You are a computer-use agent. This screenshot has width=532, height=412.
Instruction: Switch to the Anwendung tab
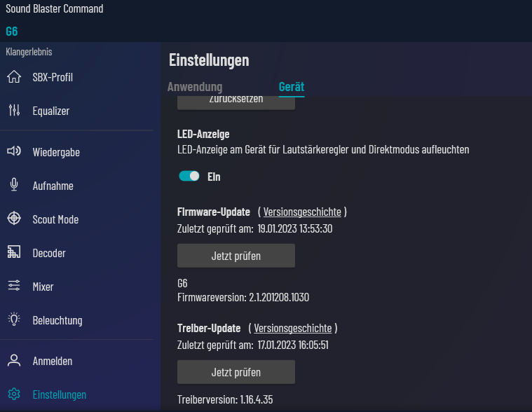195,87
